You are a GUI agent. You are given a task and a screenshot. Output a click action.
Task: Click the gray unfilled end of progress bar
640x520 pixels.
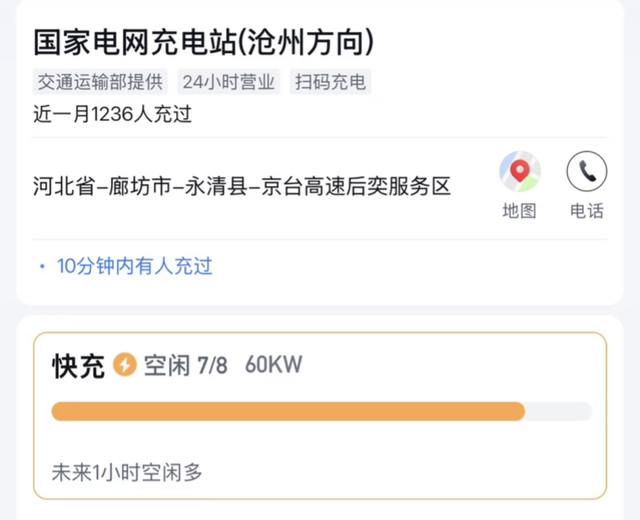click(558, 411)
